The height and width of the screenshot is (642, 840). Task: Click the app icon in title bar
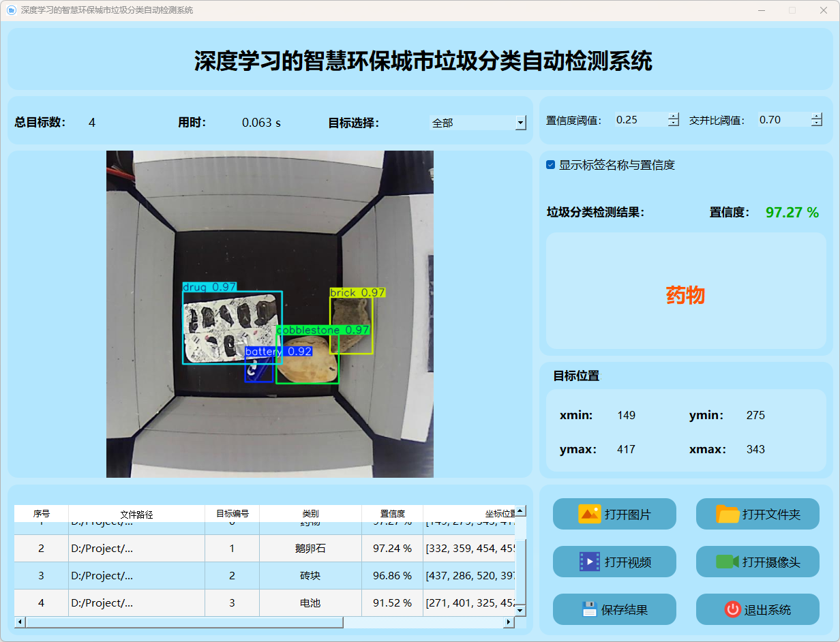tap(11, 10)
